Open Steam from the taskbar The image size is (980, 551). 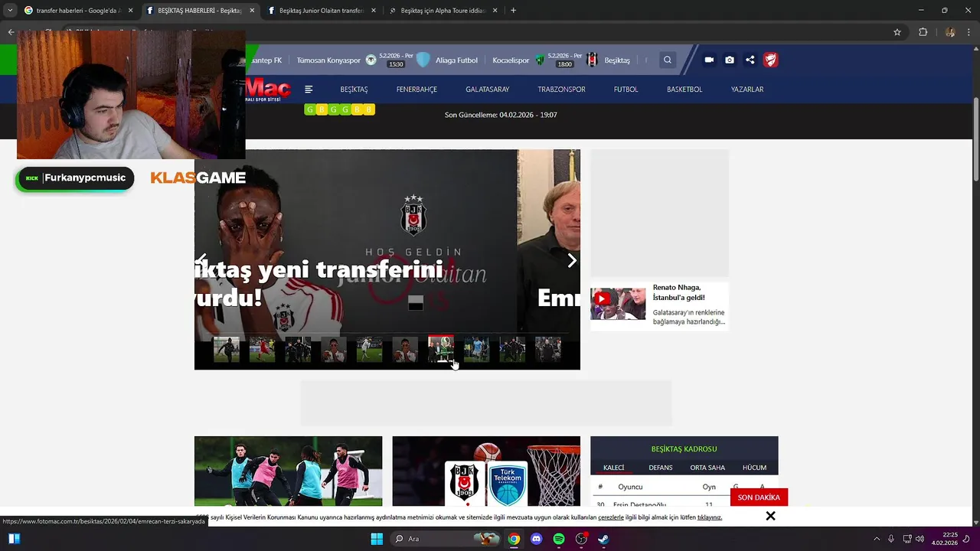[x=603, y=539]
